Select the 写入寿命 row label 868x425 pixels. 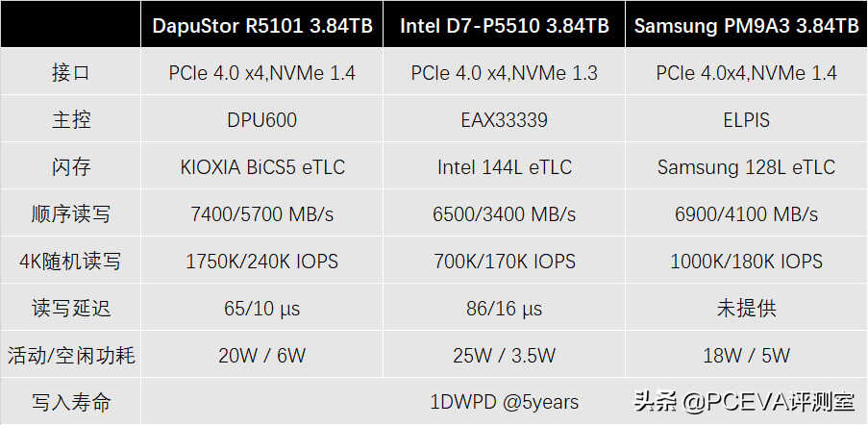pos(70,402)
